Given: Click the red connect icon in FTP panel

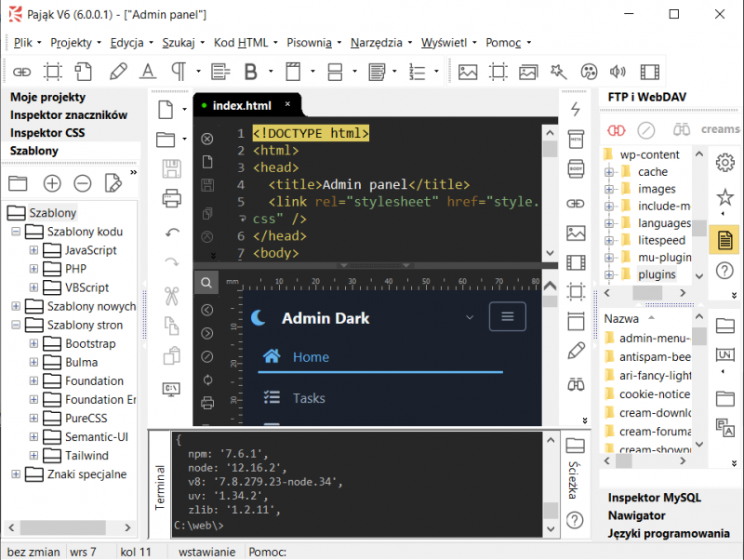Looking at the screenshot, I should pyautogui.click(x=617, y=130).
